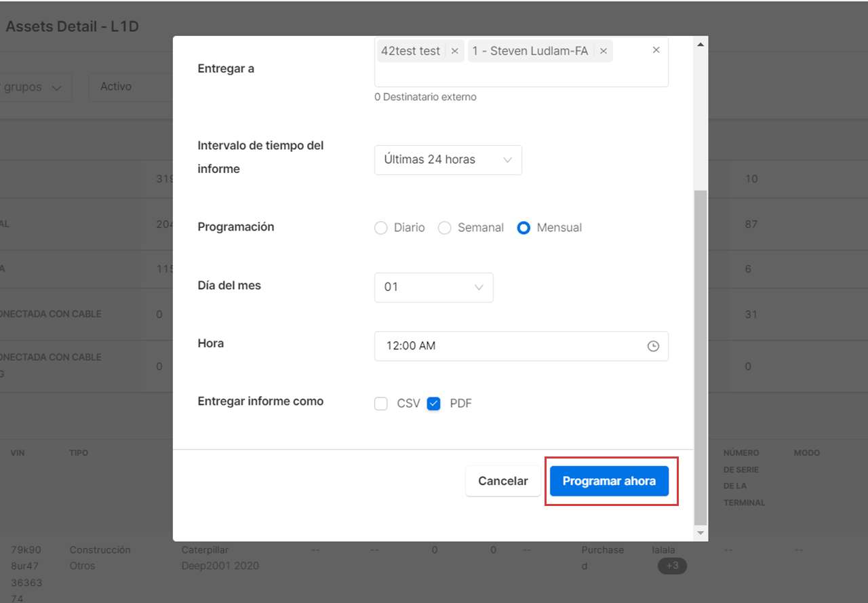Select the Semanal schedule option
This screenshot has width=868, height=603.
(x=444, y=228)
